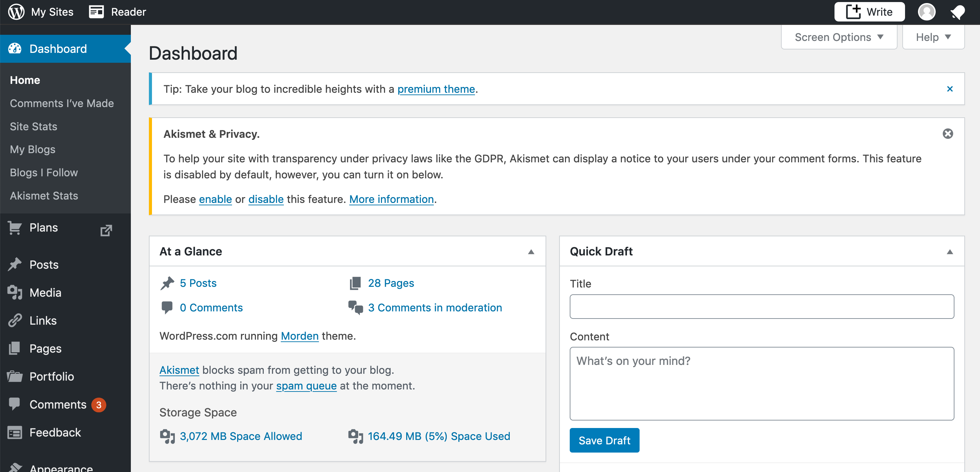Image resolution: width=980 pixels, height=472 pixels.
Task: Collapse the At a Glance panel
Action: [531, 252]
